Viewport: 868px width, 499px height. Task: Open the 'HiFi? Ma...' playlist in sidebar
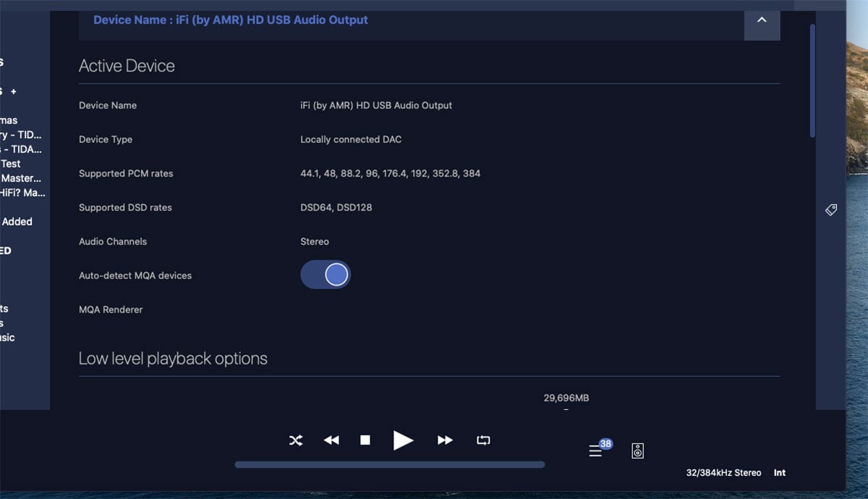coord(22,192)
